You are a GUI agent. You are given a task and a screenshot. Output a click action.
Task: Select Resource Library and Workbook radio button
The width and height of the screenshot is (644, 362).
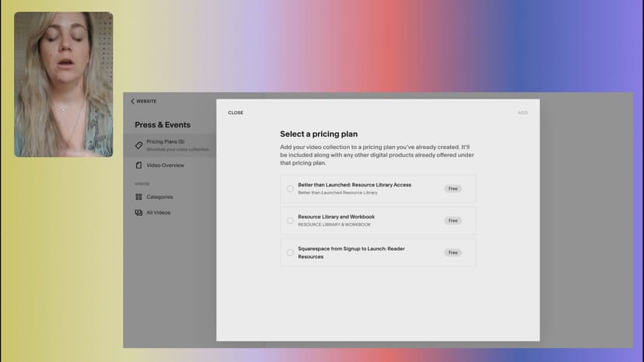[290, 221]
